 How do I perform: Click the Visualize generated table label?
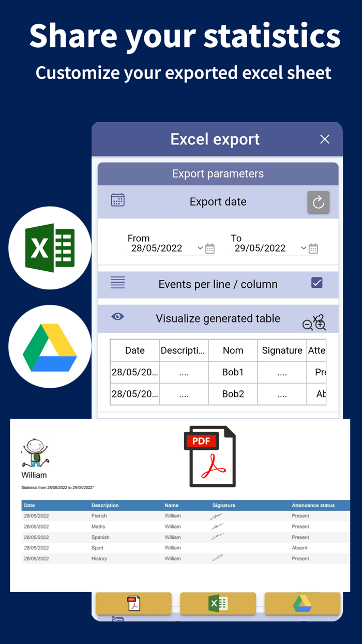(218, 318)
